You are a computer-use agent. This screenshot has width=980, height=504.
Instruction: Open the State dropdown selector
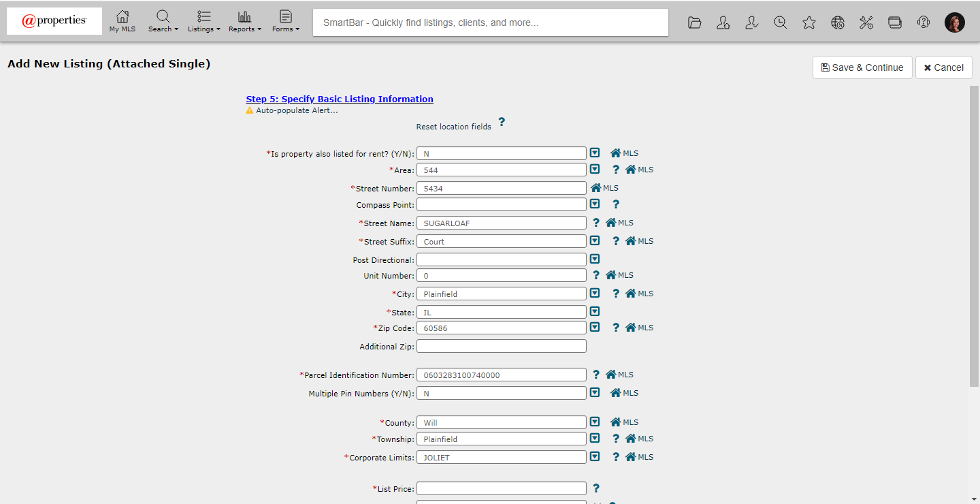pos(595,312)
